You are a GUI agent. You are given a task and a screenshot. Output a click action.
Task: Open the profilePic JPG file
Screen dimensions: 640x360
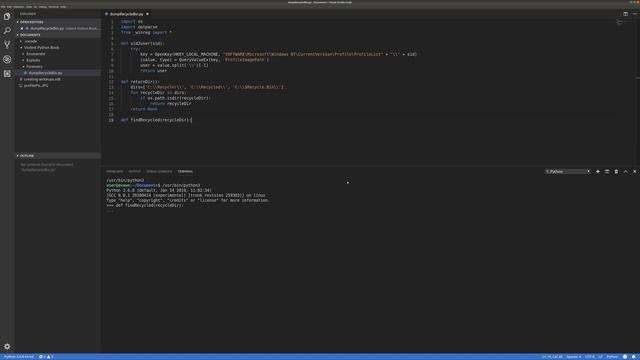click(58, 86)
